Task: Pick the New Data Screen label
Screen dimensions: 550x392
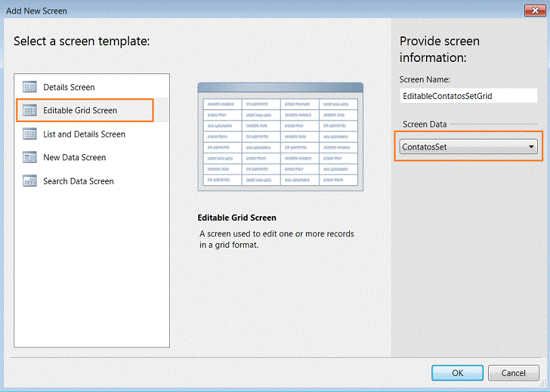Action: pyautogui.click(x=74, y=158)
